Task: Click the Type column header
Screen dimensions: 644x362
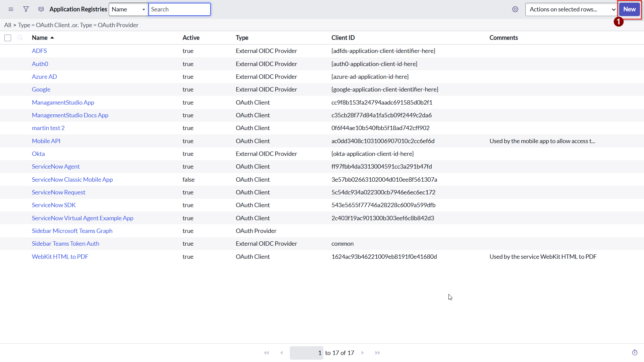Action: (242, 38)
